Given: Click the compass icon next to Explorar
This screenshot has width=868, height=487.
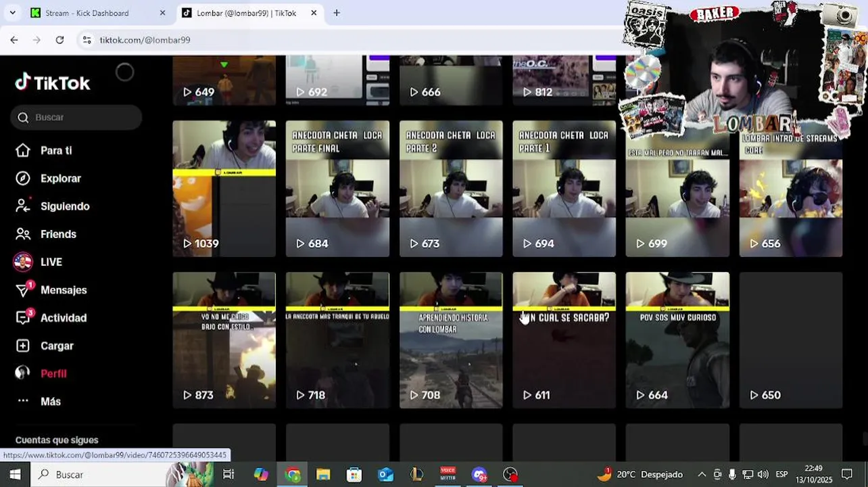Looking at the screenshot, I should [x=23, y=179].
